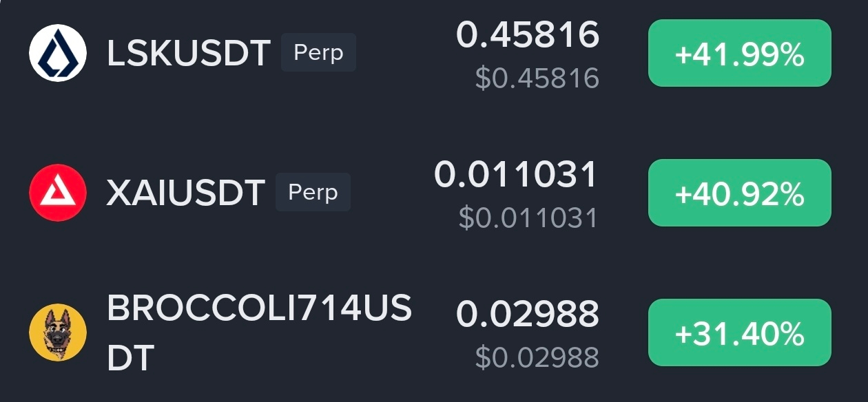Click the dollar value $0.45816
The width and height of the screenshot is (868, 402).
coord(537,78)
